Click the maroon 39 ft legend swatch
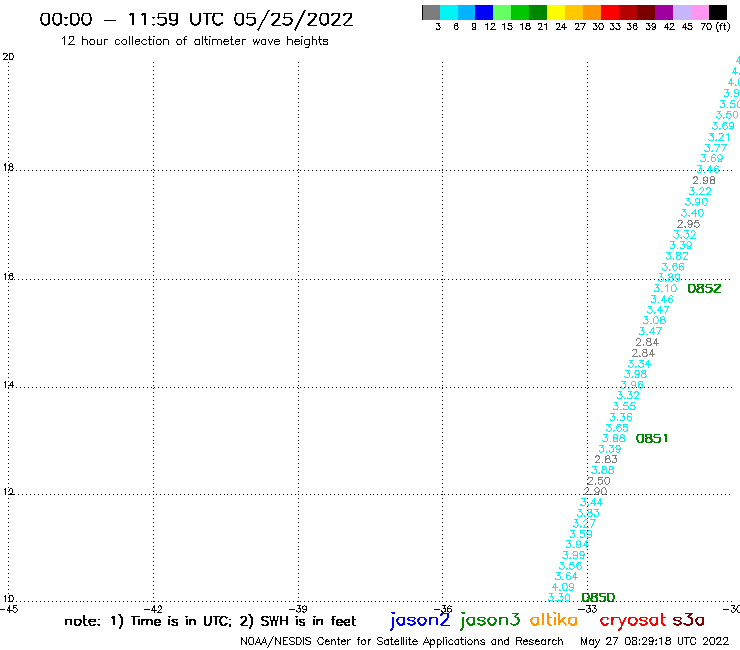Screen dimensions: 740x650 coord(646,12)
